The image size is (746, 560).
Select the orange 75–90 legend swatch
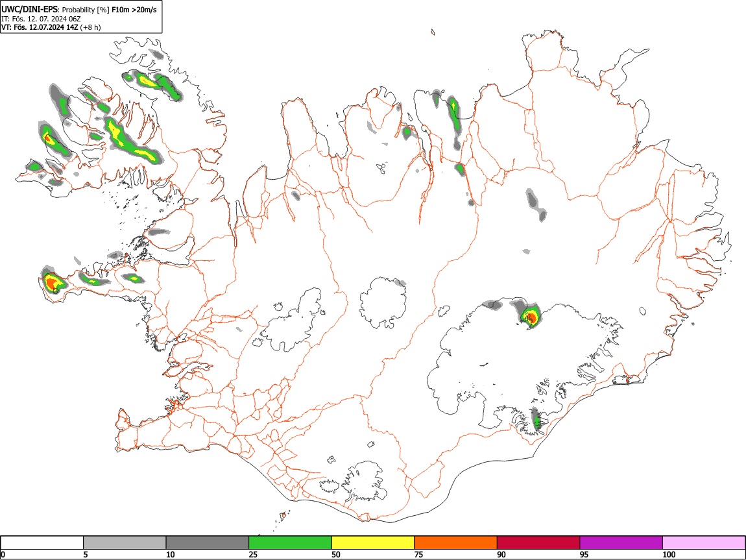pyautogui.click(x=456, y=543)
